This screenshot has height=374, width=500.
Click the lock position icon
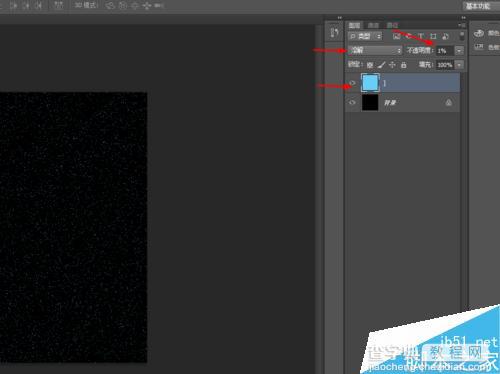(392, 65)
